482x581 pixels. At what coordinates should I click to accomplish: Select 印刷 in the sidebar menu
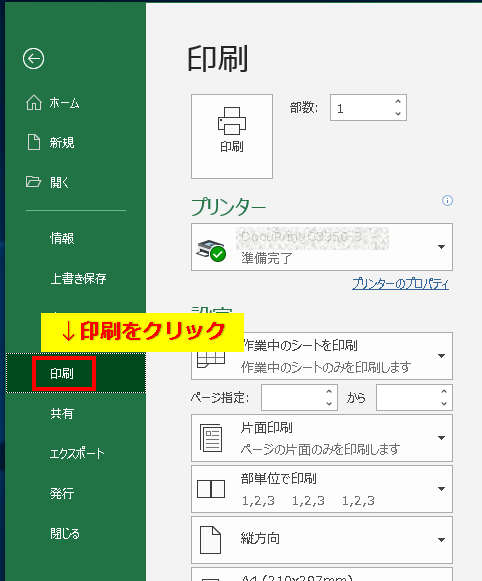pos(76,373)
